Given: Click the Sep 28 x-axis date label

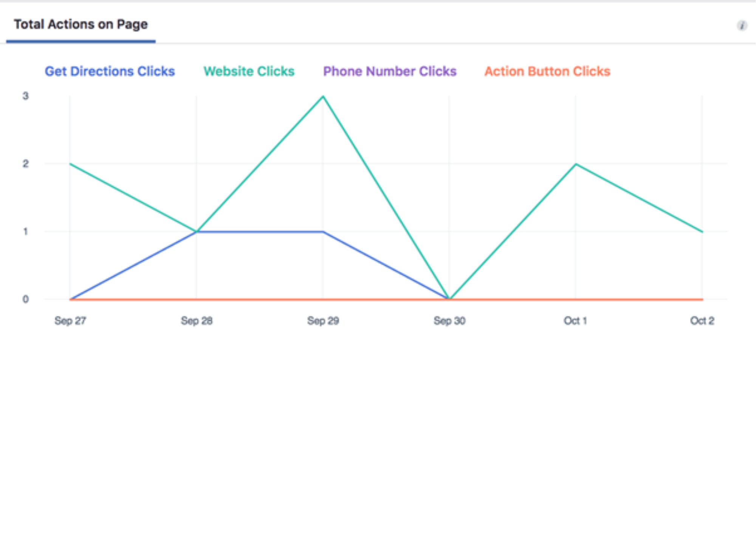Looking at the screenshot, I should (x=197, y=321).
